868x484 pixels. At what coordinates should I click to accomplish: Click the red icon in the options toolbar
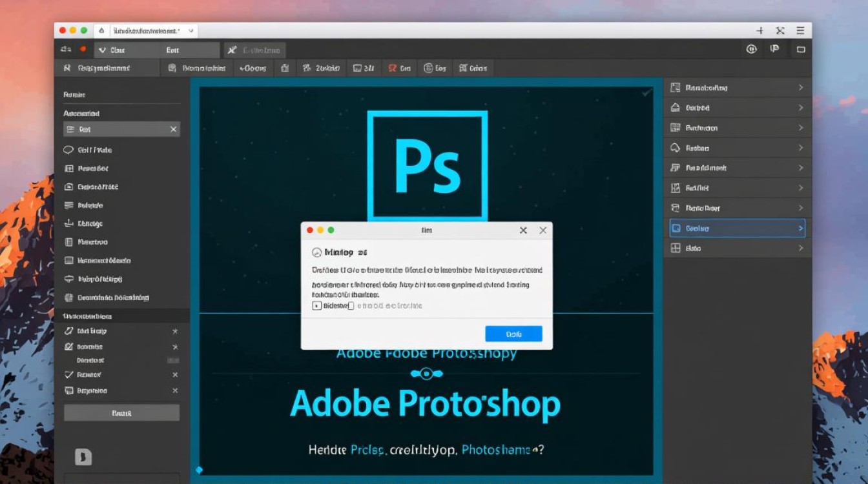click(391, 68)
